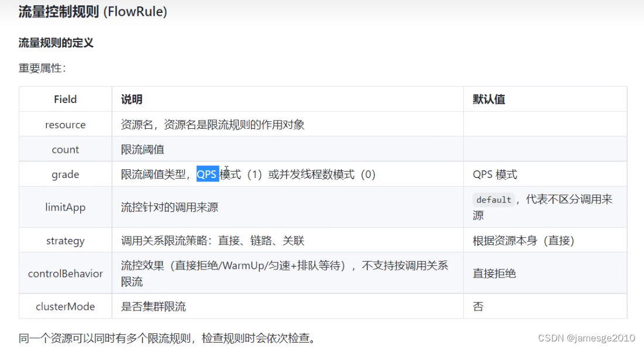Click the description 调用关系限流策略：直接、链路、关联
This screenshot has width=644, height=349.
(213, 241)
